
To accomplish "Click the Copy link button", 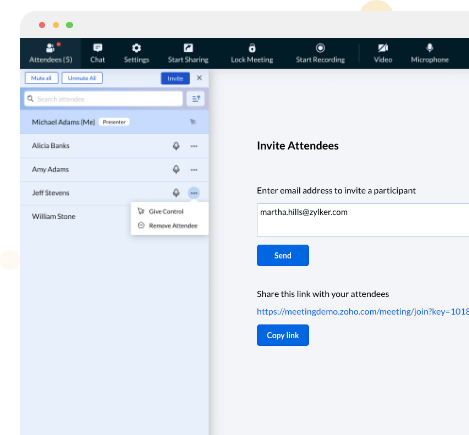I will tap(283, 335).
